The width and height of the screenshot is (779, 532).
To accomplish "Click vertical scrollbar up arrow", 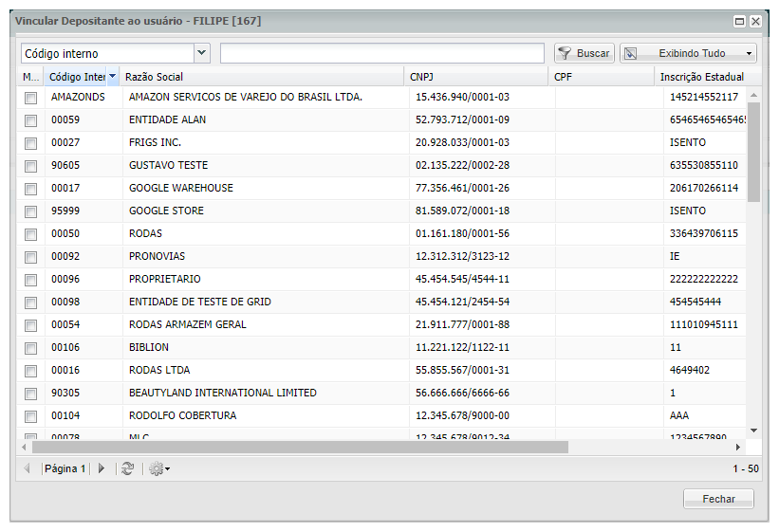I will 753,95.
